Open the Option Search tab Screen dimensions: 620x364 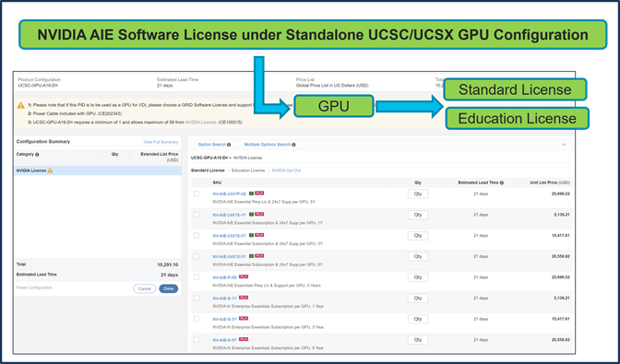point(211,145)
